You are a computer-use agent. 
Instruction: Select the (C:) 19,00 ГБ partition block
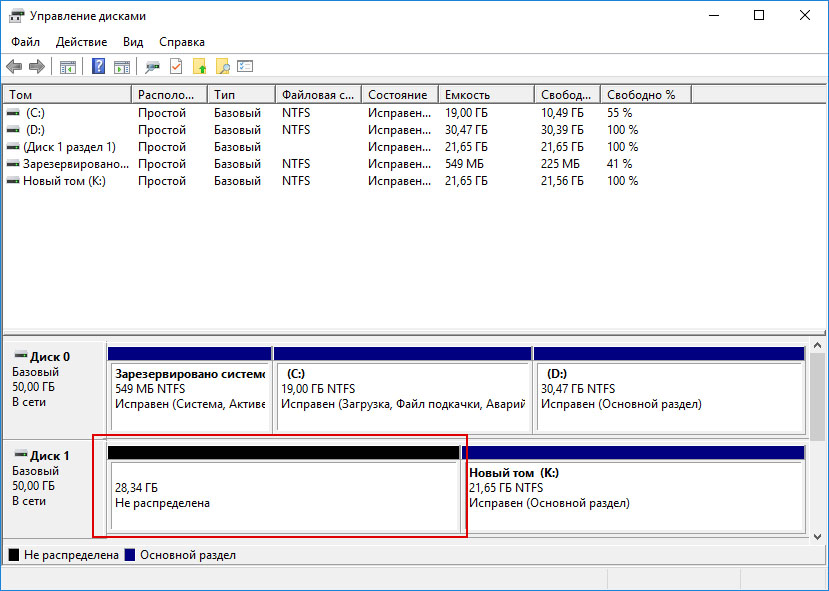click(x=402, y=390)
